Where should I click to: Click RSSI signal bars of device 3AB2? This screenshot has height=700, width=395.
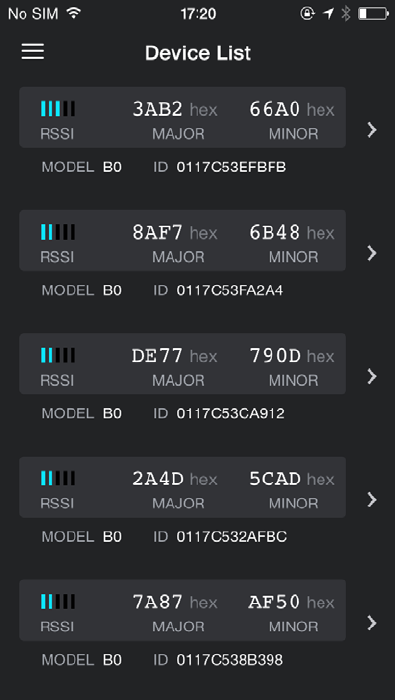pyautogui.click(x=58, y=108)
